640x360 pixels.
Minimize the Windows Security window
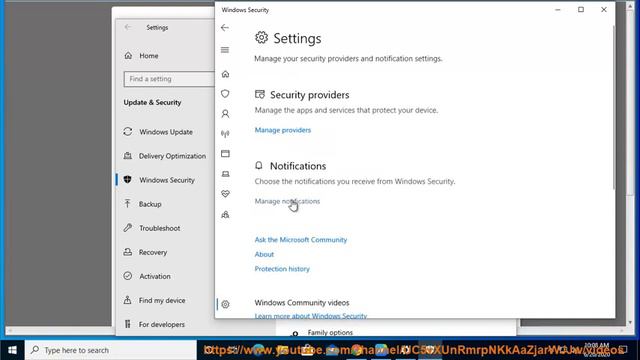[558, 10]
